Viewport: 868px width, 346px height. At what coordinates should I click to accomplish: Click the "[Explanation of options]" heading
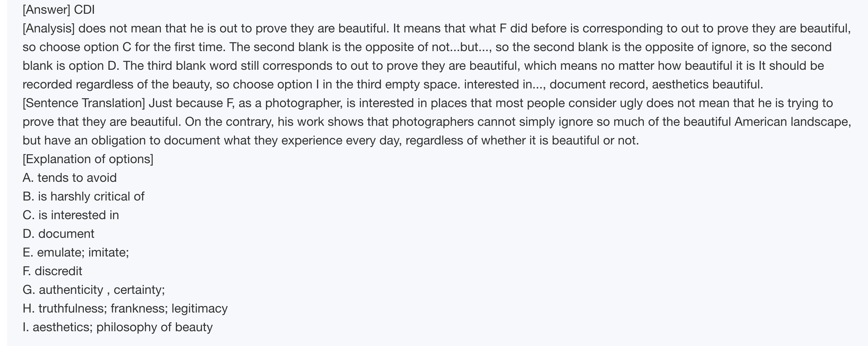pyautogui.click(x=88, y=159)
